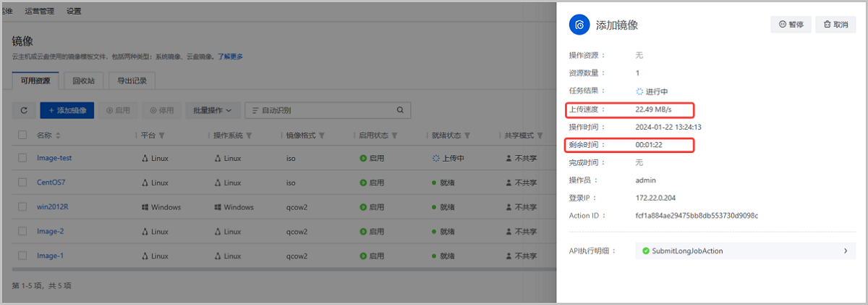Select the win2012R row checkbox
Screen dimensions: 868x305
(x=22, y=207)
